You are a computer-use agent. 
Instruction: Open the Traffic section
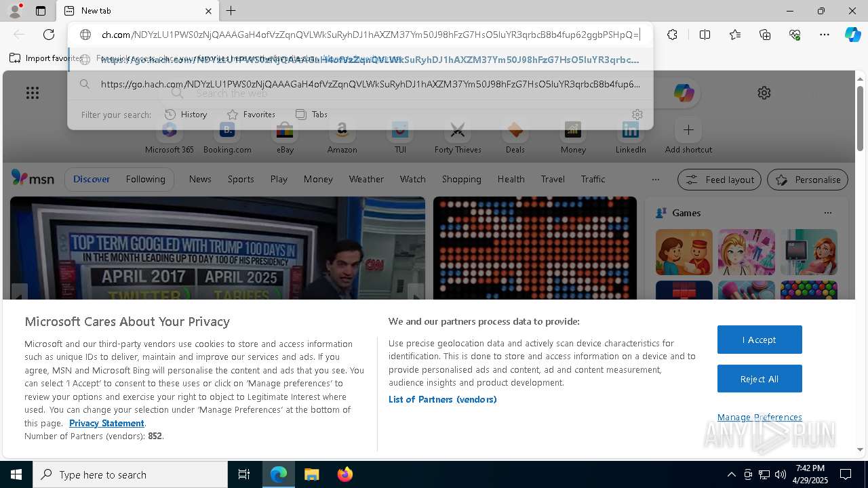[593, 179]
